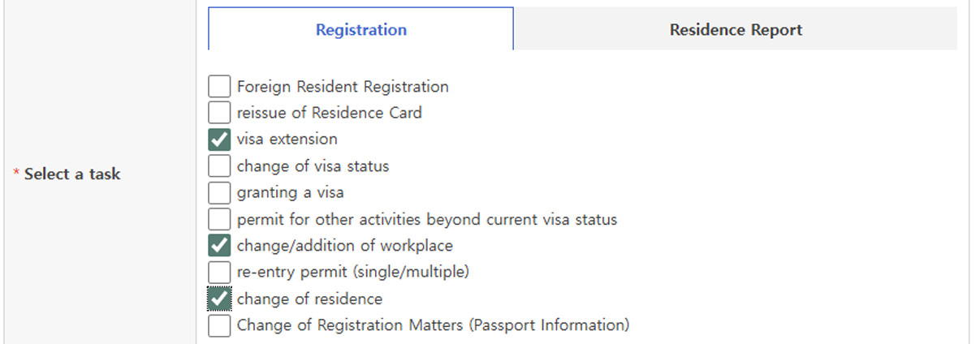This screenshot has height=344, width=980.
Task: Click the 'change of visa status' label text
Action: (313, 166)
